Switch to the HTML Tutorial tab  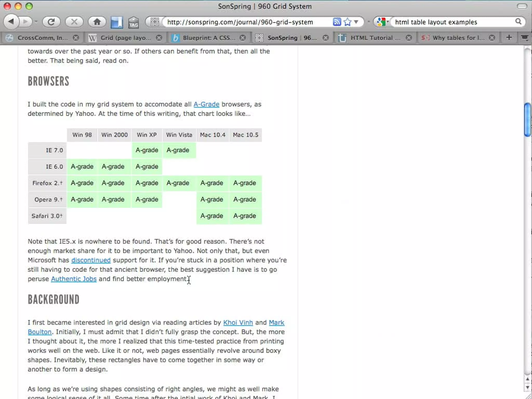point(371,38)
